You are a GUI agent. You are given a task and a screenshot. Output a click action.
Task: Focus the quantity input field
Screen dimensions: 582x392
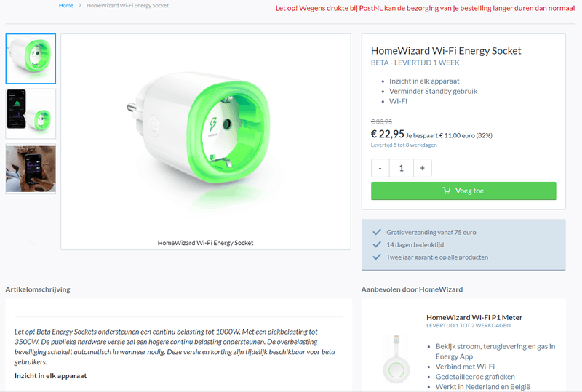coord(402,168)
